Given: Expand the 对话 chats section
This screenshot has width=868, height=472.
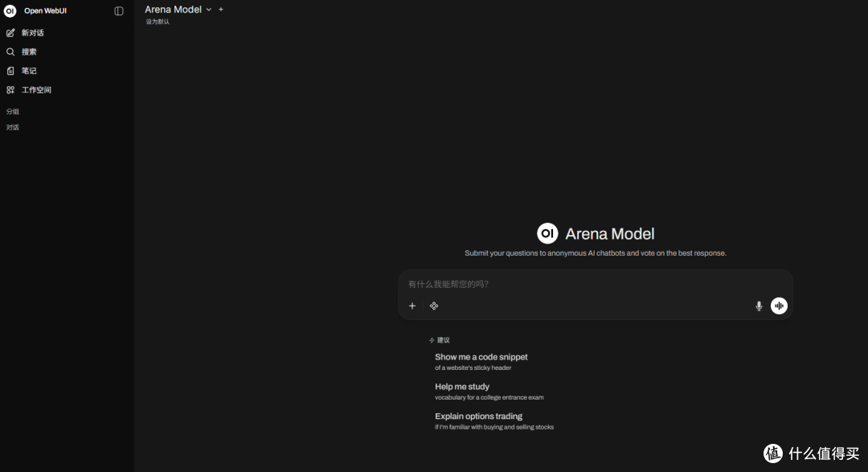Looking at the screenshot, I should pyautogui.click(x=13, y=127).
